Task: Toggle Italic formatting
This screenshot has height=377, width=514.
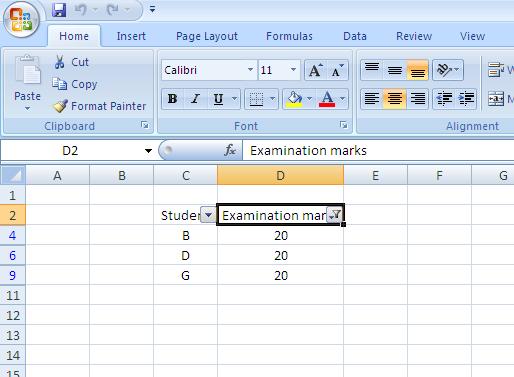Action: pyautogui.click(x=195, y=99)
